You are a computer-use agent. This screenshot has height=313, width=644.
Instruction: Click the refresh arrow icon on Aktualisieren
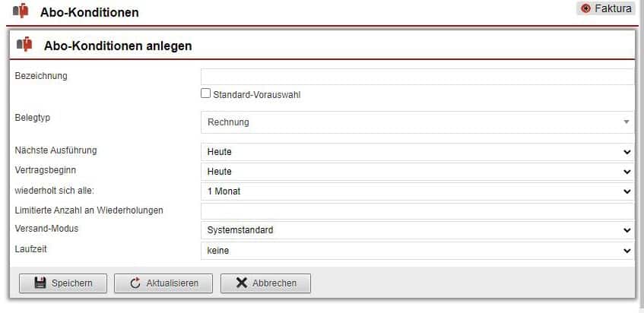pyautogui.click(x=135, y=283)
